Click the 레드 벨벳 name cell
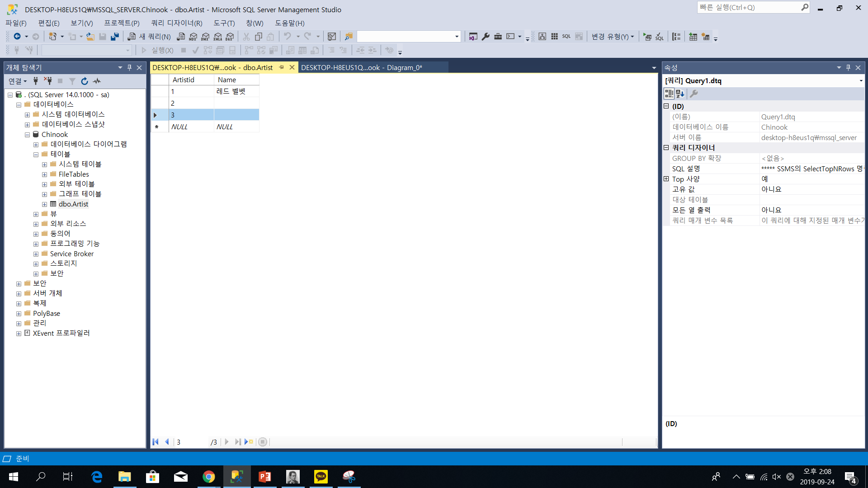 point(236,91)
